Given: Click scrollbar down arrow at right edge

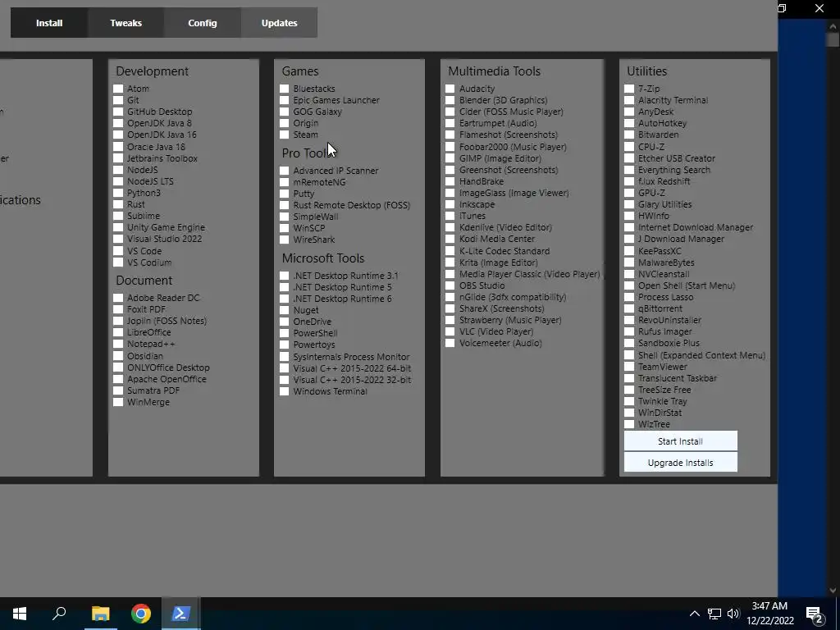Looking at the screenshot, I should [x=833, y=590].
